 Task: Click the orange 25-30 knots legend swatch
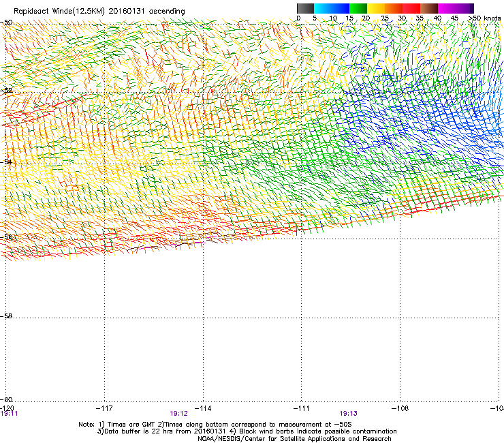tap(394, 8)
